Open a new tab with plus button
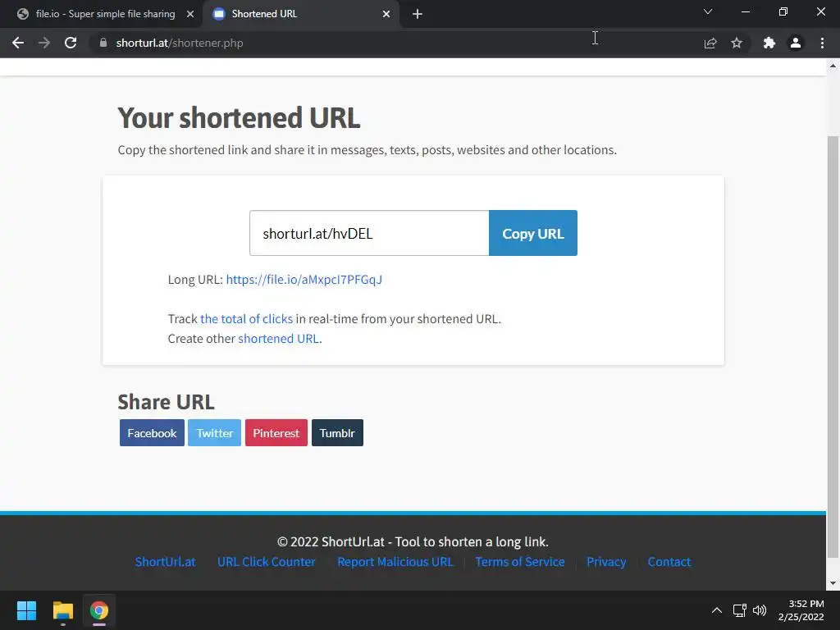 point(418,14)
